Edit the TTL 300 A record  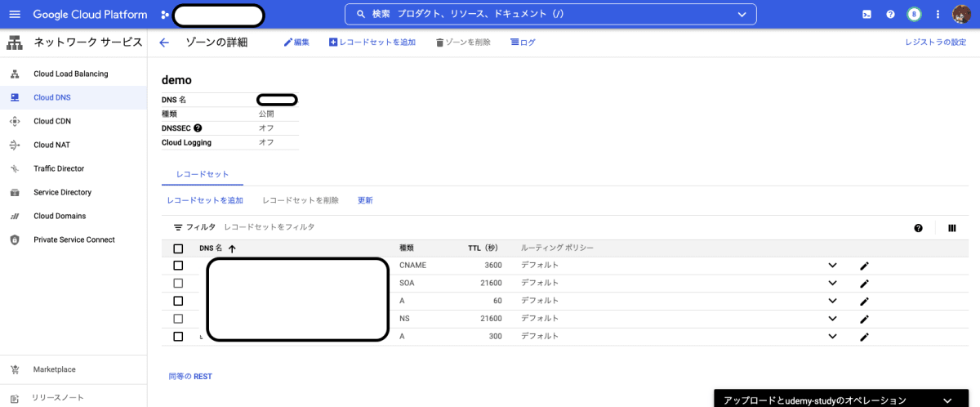coord(864,337)
